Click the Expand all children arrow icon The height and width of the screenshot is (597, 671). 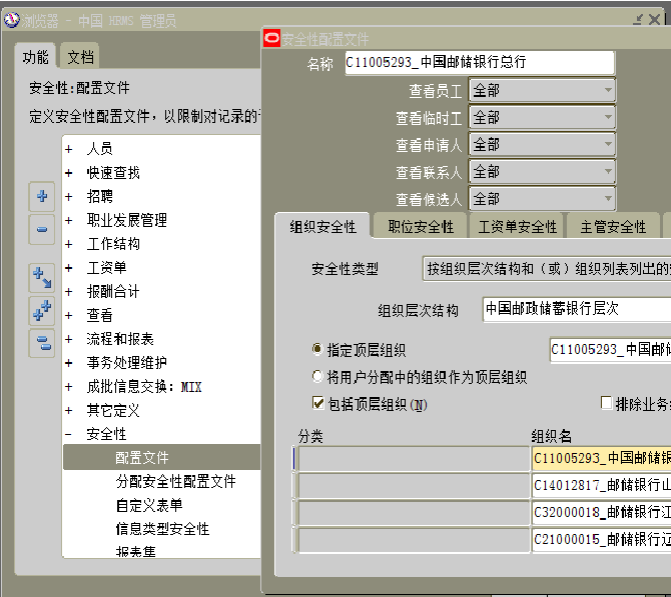[42, 277]
